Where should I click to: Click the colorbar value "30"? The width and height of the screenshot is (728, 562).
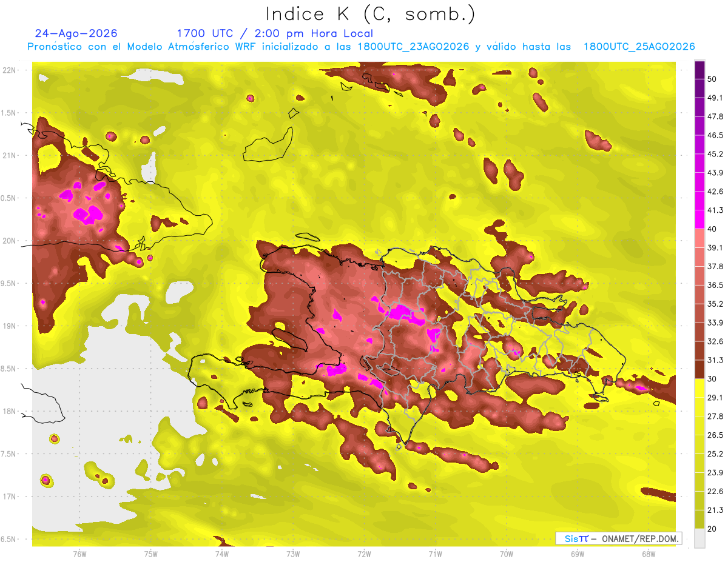(712, 379)
